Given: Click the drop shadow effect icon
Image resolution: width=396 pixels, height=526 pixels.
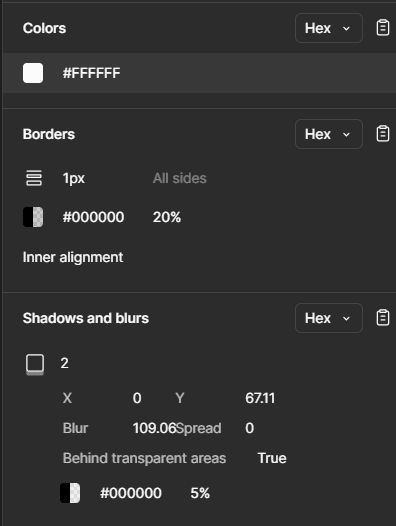Looking at the screenshot, I should point(35,364).
